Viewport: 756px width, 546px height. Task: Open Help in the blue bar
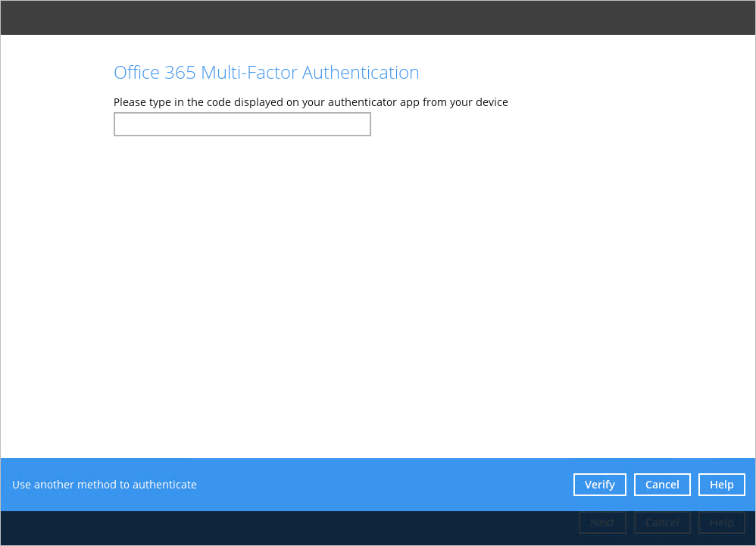pos(721,485)
